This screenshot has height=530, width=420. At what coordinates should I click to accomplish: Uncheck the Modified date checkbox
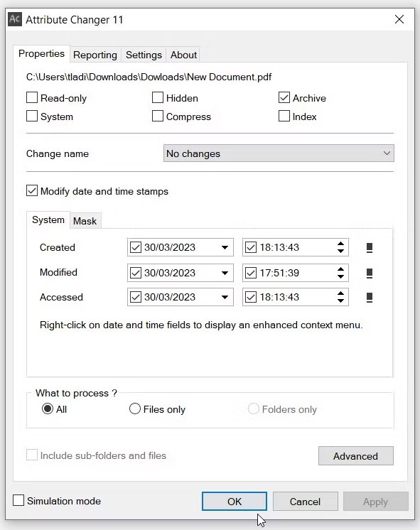pyautogui.click(x=136, y=273)
